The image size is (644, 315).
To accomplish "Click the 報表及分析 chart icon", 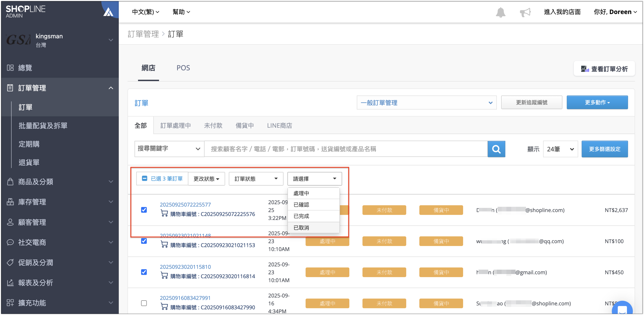I will [x=10, y=283].
